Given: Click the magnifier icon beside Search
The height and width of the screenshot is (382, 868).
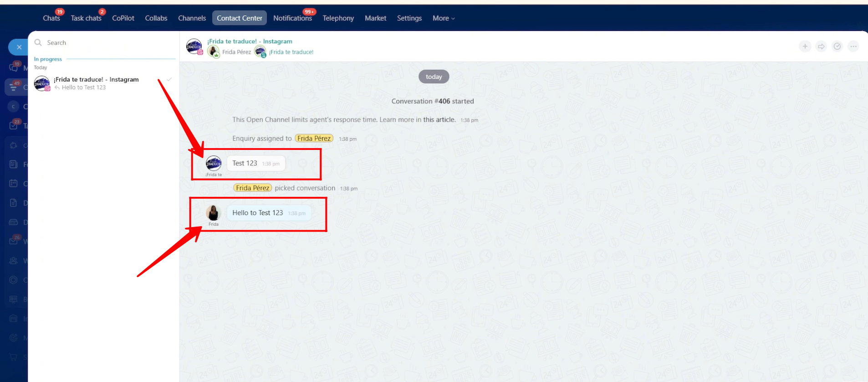Looking at the screenshot, I should pos(38,42).
